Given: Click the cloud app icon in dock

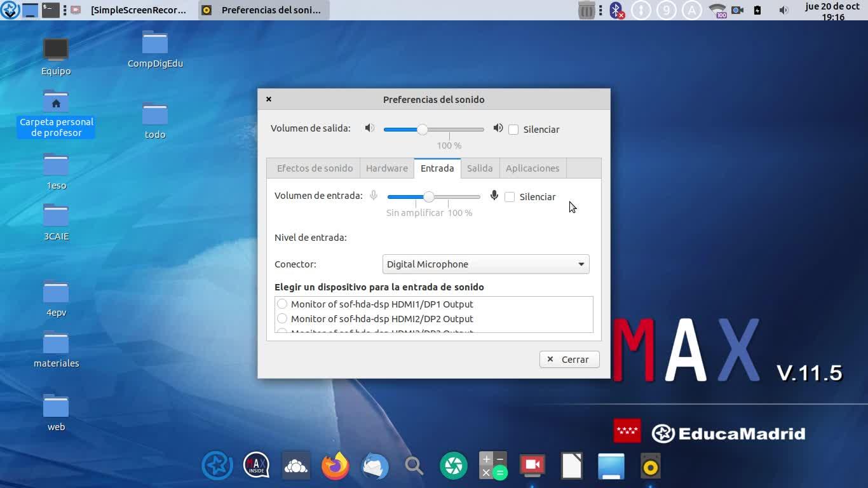Looking at the screenshot, I should (296, 466).
